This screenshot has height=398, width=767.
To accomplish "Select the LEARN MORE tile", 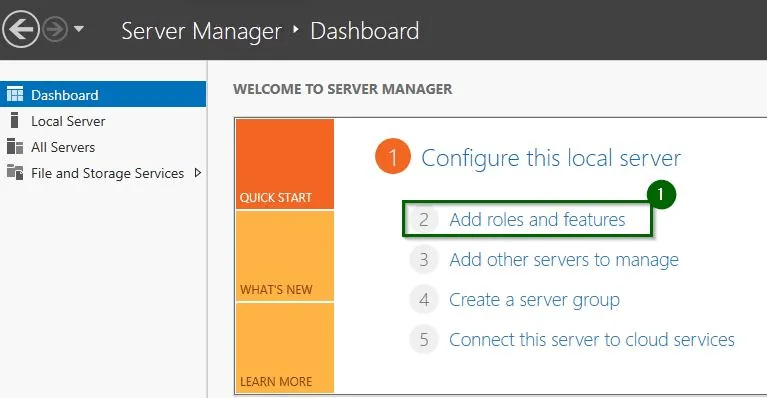I will [285, 348].
